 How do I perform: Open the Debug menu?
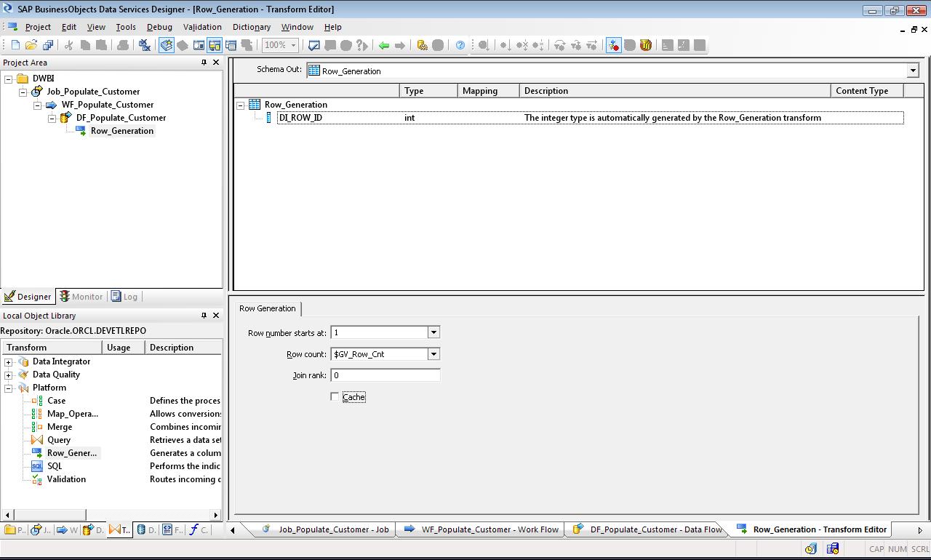click(159, 27)
